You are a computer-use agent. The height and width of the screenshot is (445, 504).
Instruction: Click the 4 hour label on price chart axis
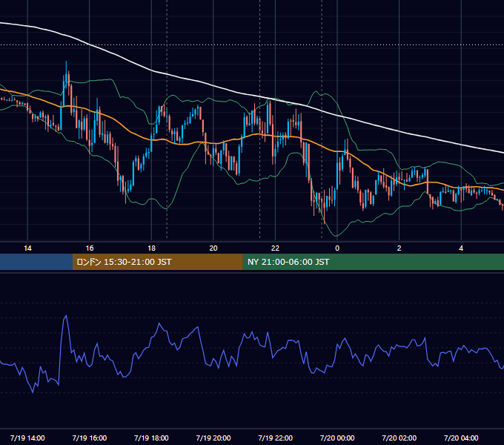pyautogui.click(x=461, y=248)
